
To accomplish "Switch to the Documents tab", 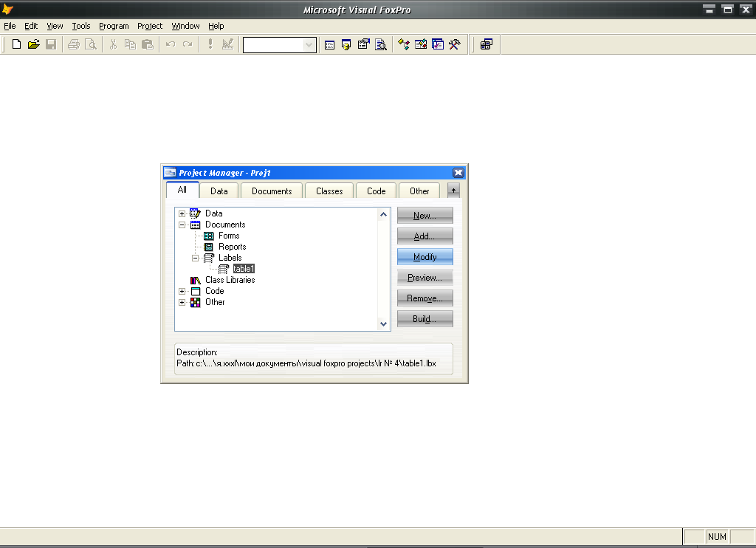I will pos(272,191).
